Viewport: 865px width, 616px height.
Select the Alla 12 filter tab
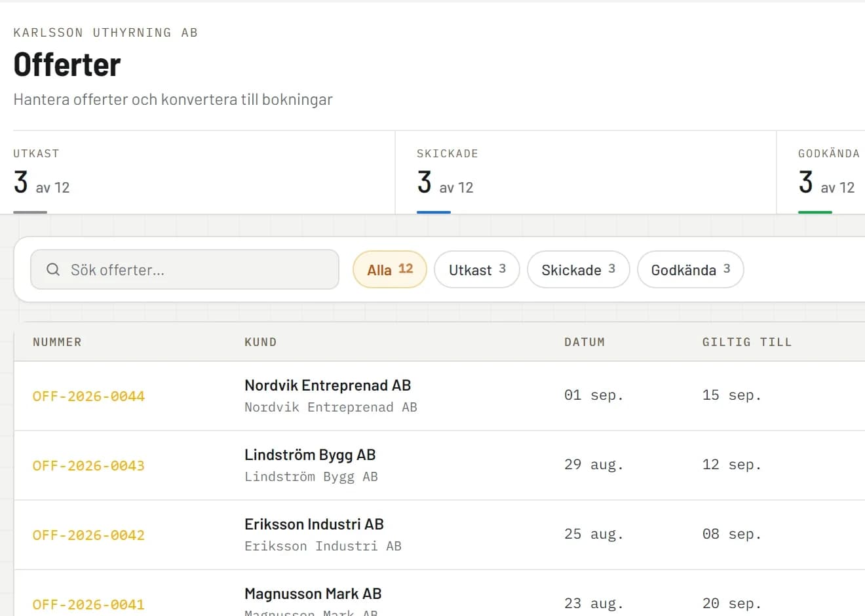390,269
